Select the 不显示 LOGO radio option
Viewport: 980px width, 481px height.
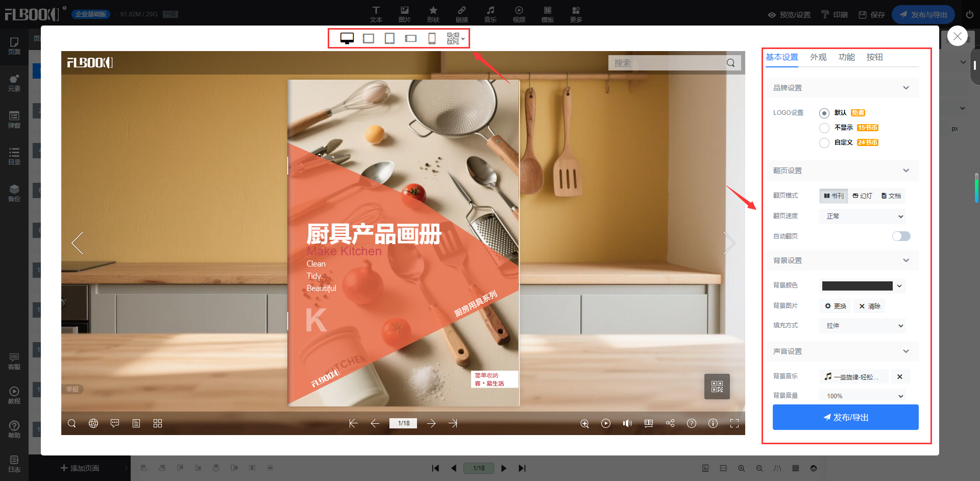(x=824, y=128)
